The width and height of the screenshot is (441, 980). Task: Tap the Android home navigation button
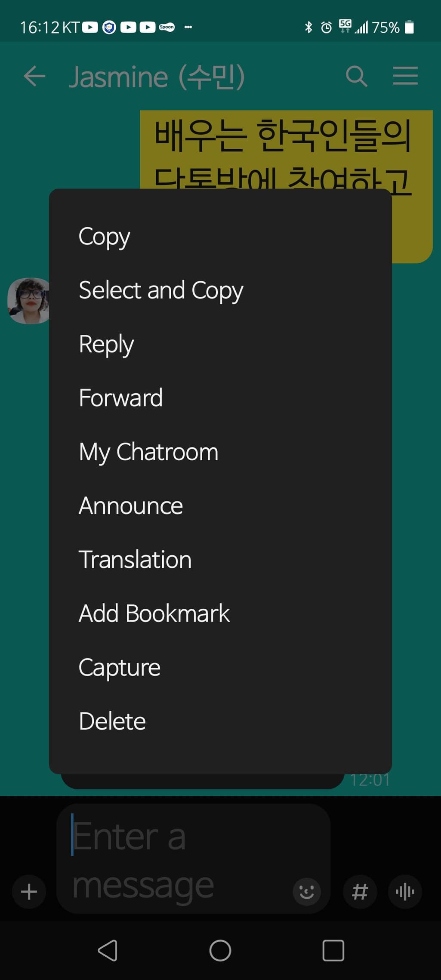[220, 950]
